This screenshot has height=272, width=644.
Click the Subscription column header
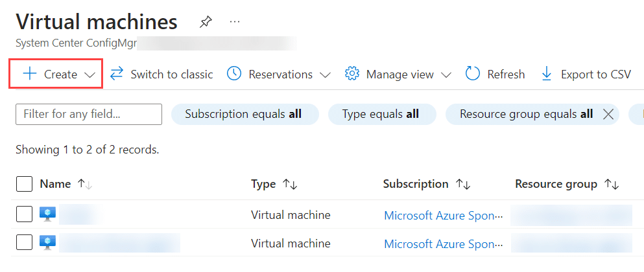coord(416,184)
